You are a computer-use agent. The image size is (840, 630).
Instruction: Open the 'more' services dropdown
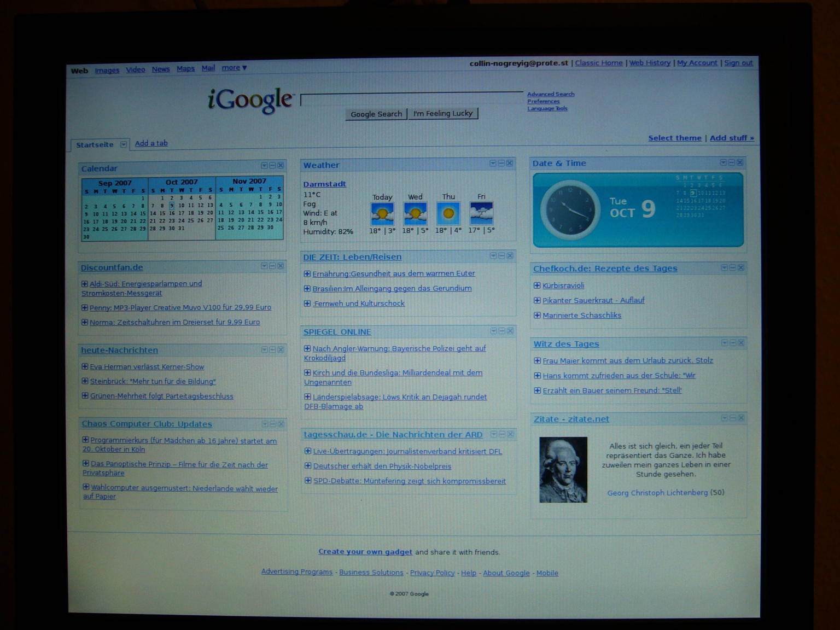point(234,68)
